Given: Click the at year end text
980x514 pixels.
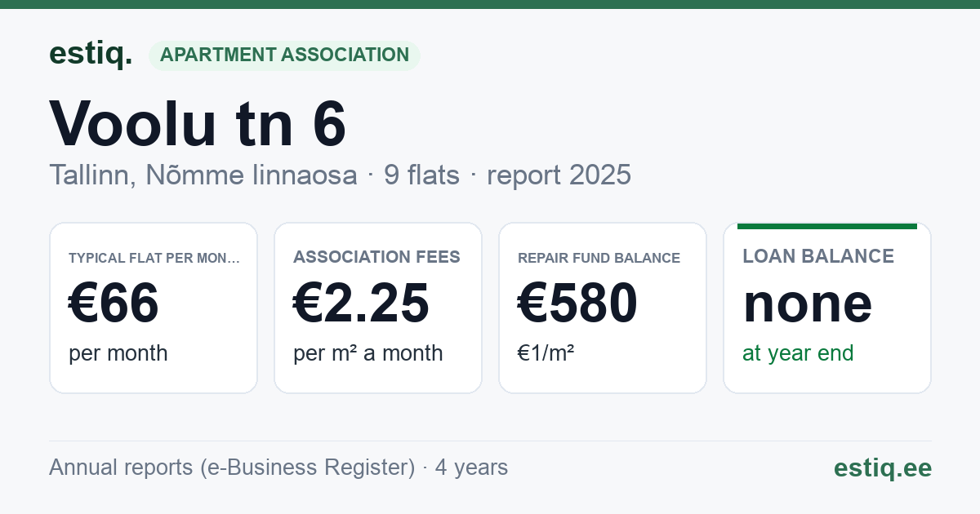Looking at the screenshot, I should click(798, 353).
